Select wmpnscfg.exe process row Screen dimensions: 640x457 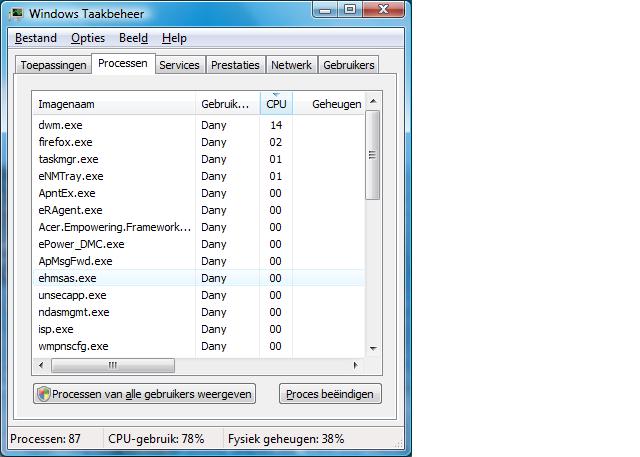click(198, 346)
